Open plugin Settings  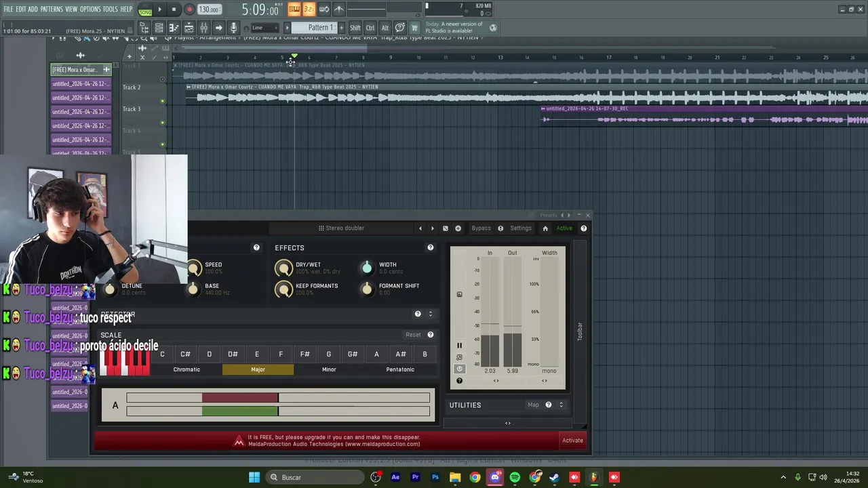pyautogui.click(x=521, y=228)
